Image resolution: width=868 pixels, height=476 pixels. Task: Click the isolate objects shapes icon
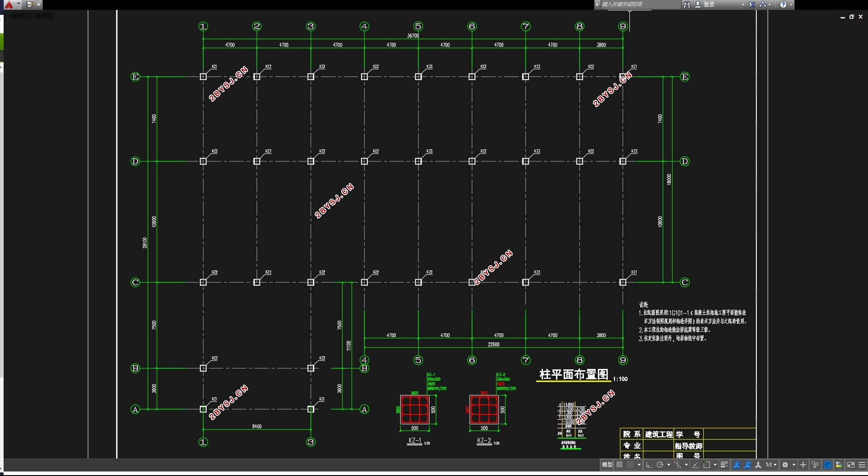pyautogui.click(x=815, y=465)
